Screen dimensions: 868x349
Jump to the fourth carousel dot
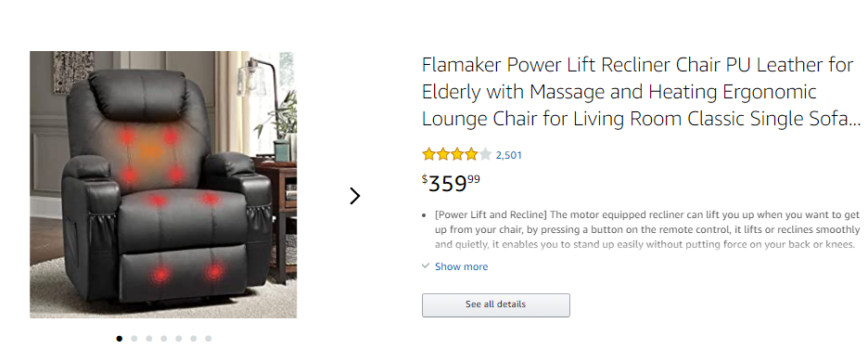click(x=164, y=339)
